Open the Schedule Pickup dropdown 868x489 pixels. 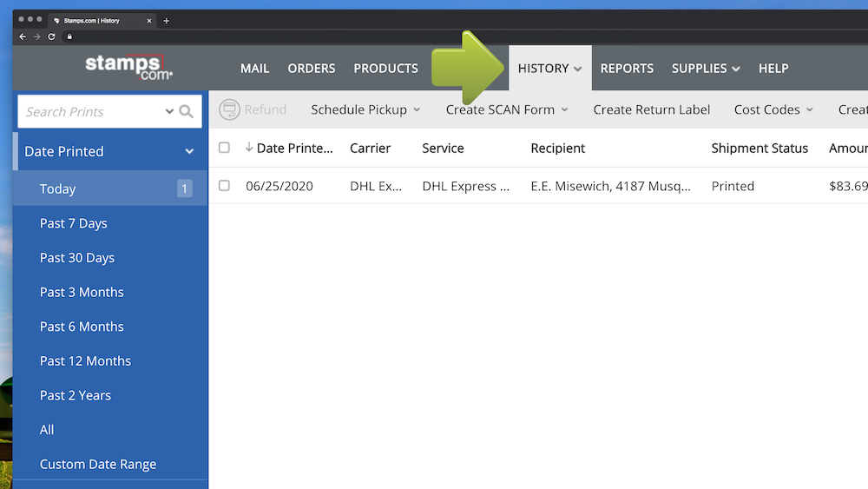click(x=365, y=109)
